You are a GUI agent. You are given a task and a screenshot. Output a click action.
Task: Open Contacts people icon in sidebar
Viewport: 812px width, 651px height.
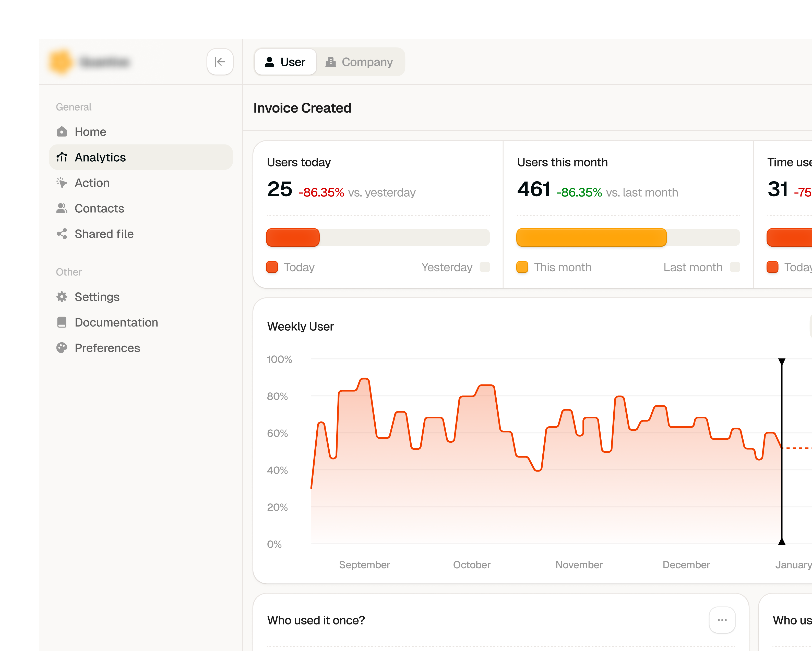pyautogui.click(x=62, y=208)
